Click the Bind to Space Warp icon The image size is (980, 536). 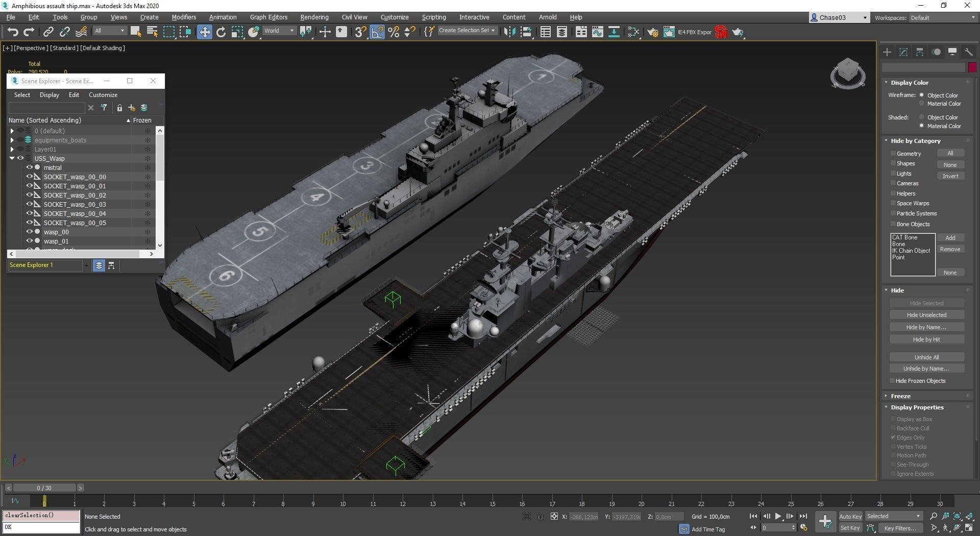(81, 32)
